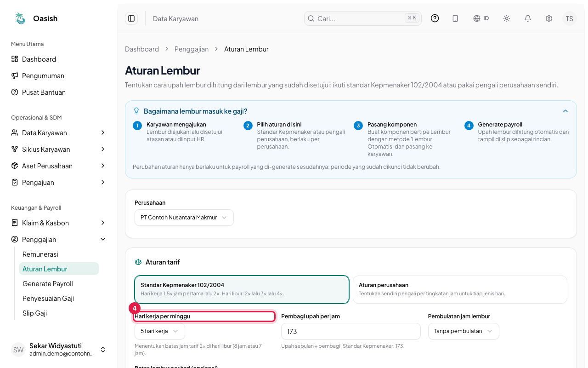Open notifications bell icon

pyautogui.click(x=528, y=18)
